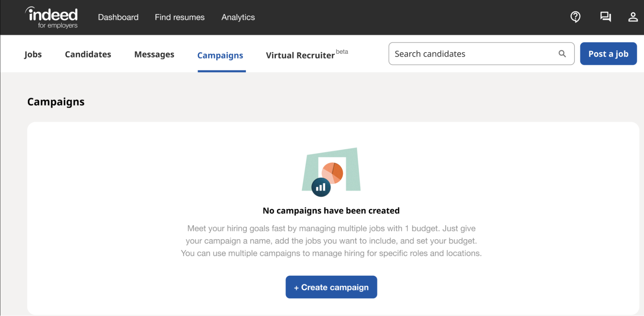Viewport: 644px width, 316px height.
Task: Click the Create campaign button
Action: (331, 287)
